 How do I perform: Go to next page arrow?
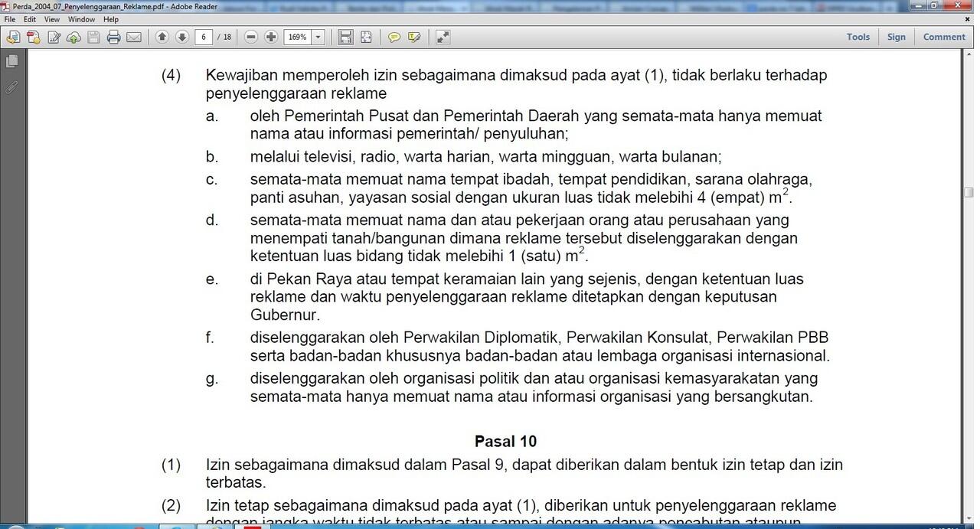click(181, 37)
